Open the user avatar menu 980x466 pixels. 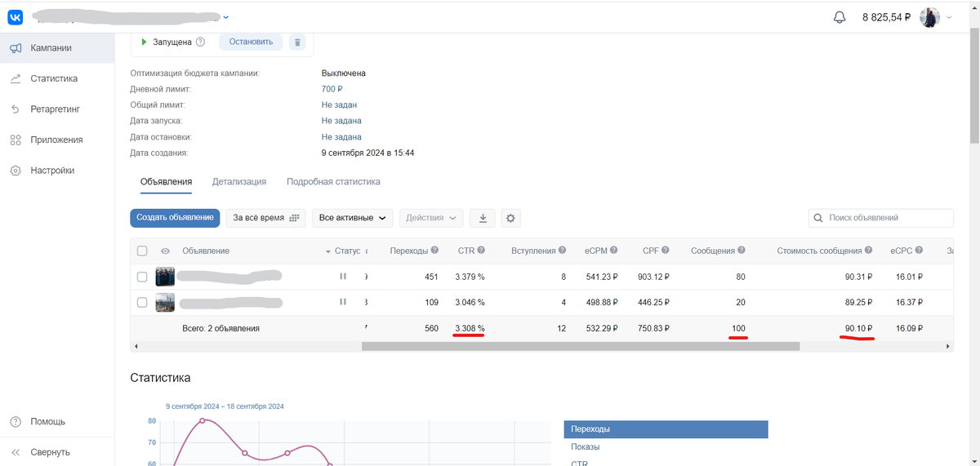pos(929,17)
